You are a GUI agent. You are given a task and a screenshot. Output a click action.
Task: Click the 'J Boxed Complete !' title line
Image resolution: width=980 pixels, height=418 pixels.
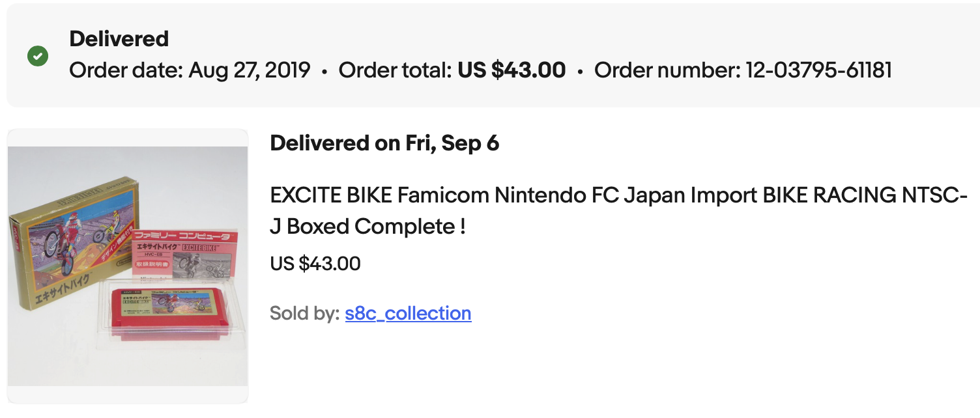point(368,227)
